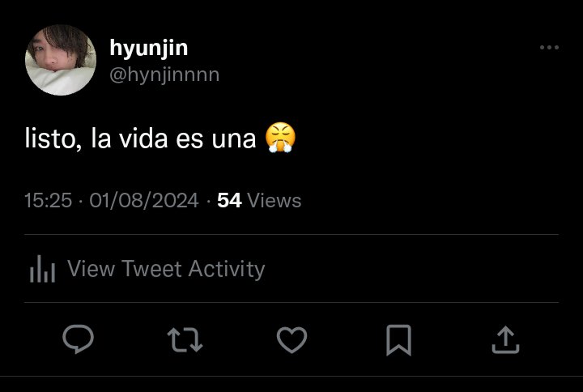583x392 pixels.
Task: Open the @hynjinnnn handle link
Action: [164, 75]
